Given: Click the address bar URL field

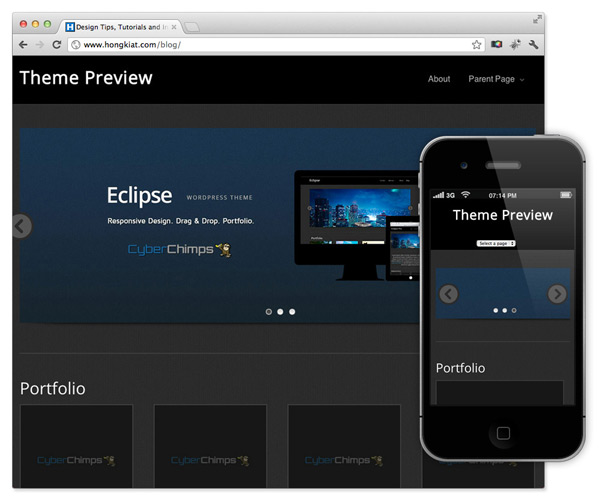Looking at the screenshot, I should 276,45.
